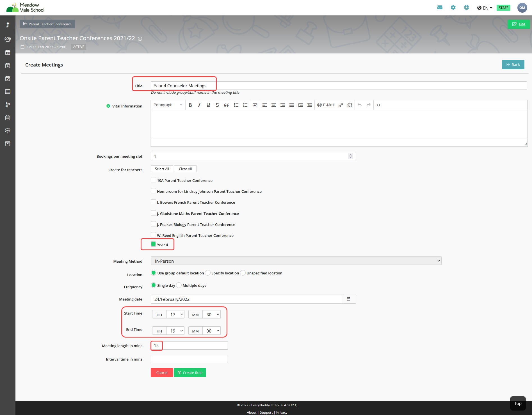Toggle bold formatting in editor toolbar
This screenshot has width=532, height=415.
(190, 105)
